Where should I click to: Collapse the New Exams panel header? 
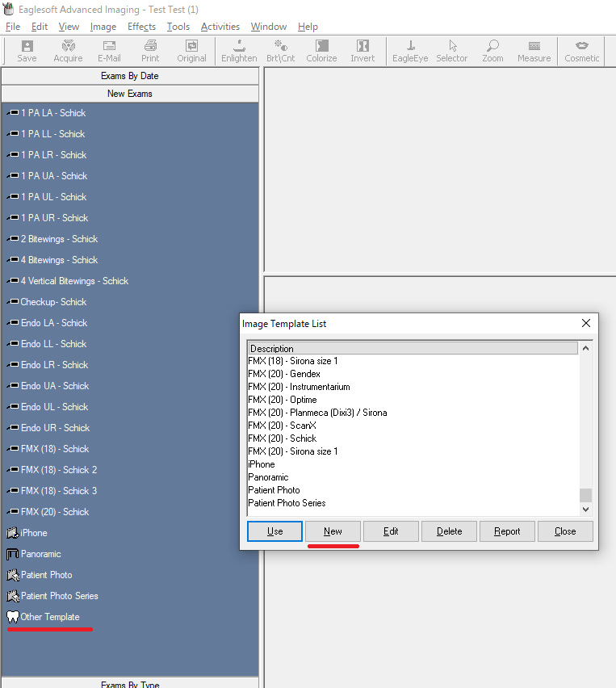(x=130, y=94)
